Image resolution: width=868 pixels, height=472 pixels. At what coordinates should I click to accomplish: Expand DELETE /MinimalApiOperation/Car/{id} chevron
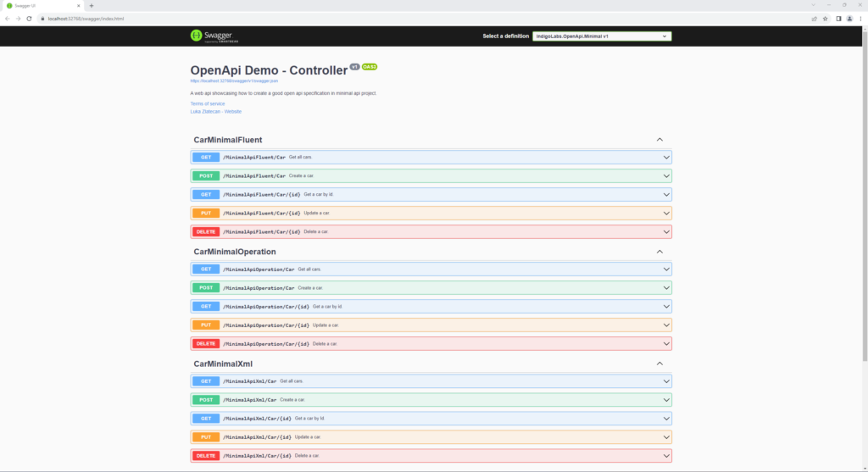click(666, 344)
